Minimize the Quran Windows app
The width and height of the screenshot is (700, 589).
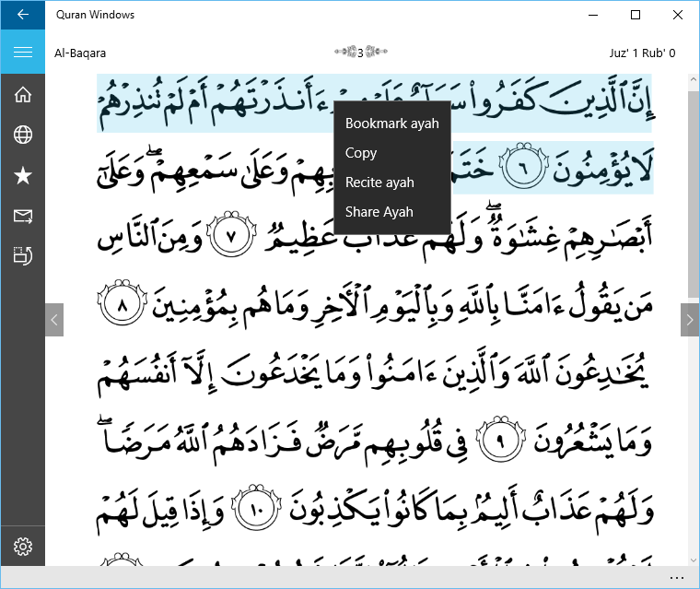[593, 15]
